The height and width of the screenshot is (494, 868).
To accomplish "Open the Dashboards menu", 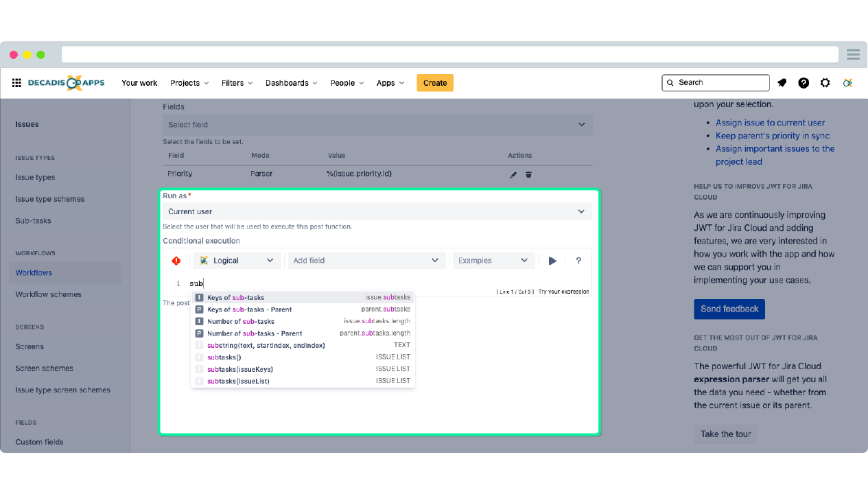I will click(x=291, y=83).
